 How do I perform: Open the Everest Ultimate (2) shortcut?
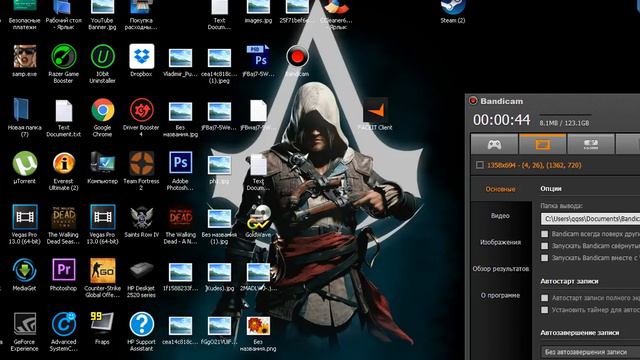63,171
